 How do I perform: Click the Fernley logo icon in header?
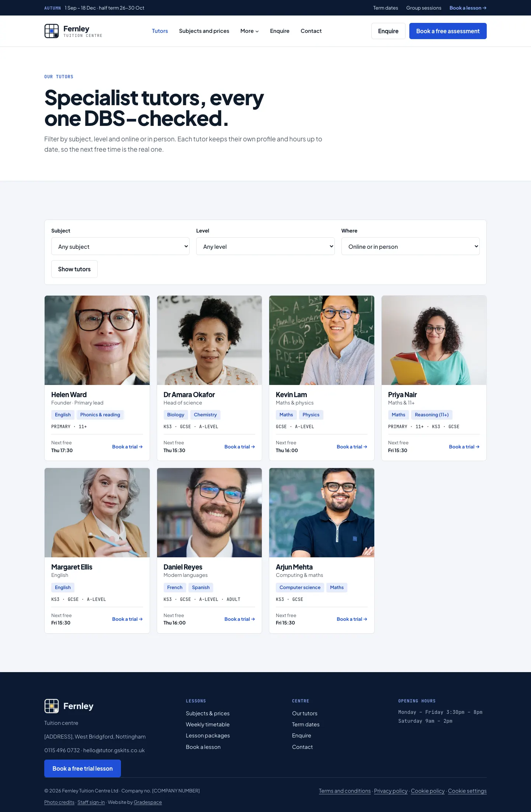coord(52,31)
